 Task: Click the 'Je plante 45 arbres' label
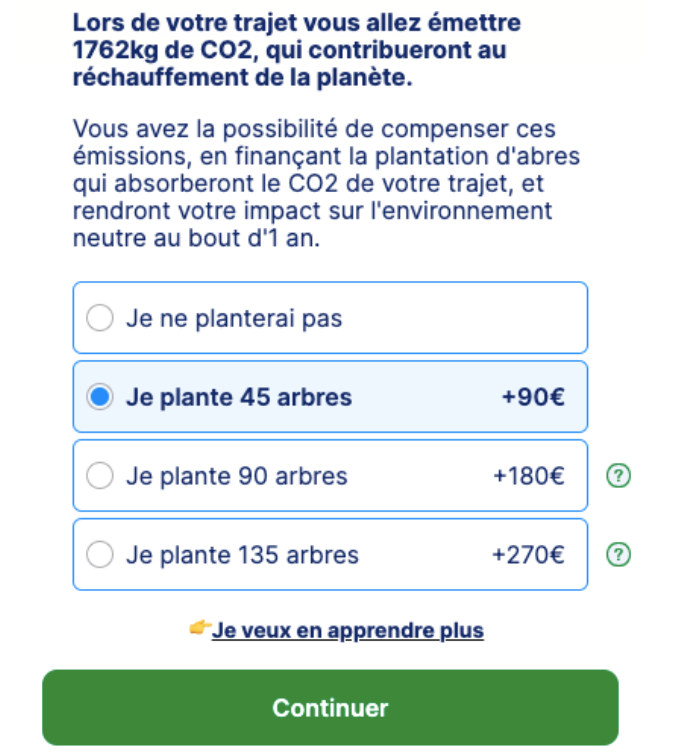(x=239, y=397)
